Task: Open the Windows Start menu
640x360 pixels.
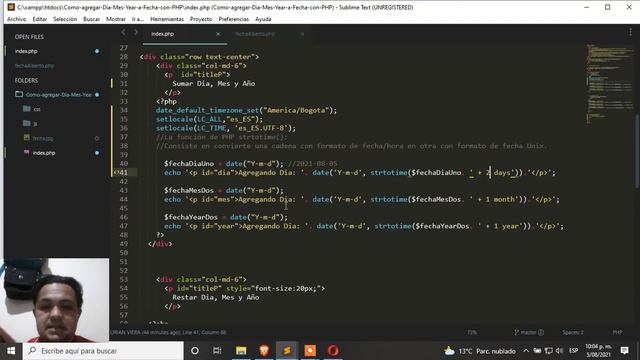Action: pyautogui.click(x=11, y=351)
